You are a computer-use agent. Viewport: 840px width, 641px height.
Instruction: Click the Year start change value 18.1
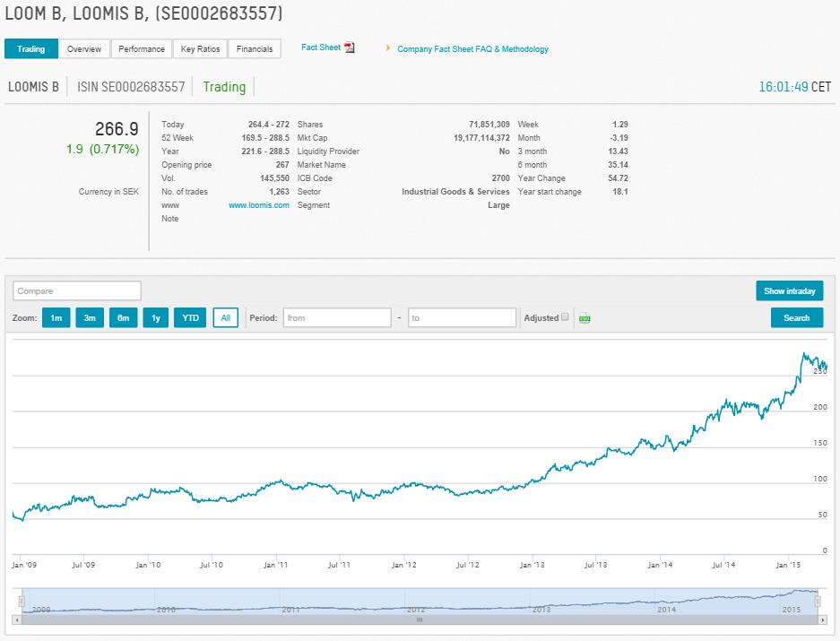[x=620, y=191]
